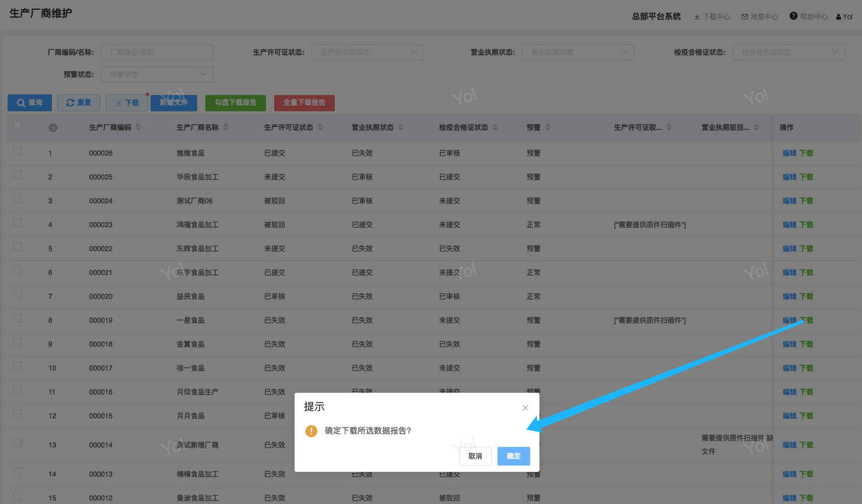Open the 消息中心 message center
Image resolution: width=862 pixels, height=504 pixels.
click(x=760, y=17)
